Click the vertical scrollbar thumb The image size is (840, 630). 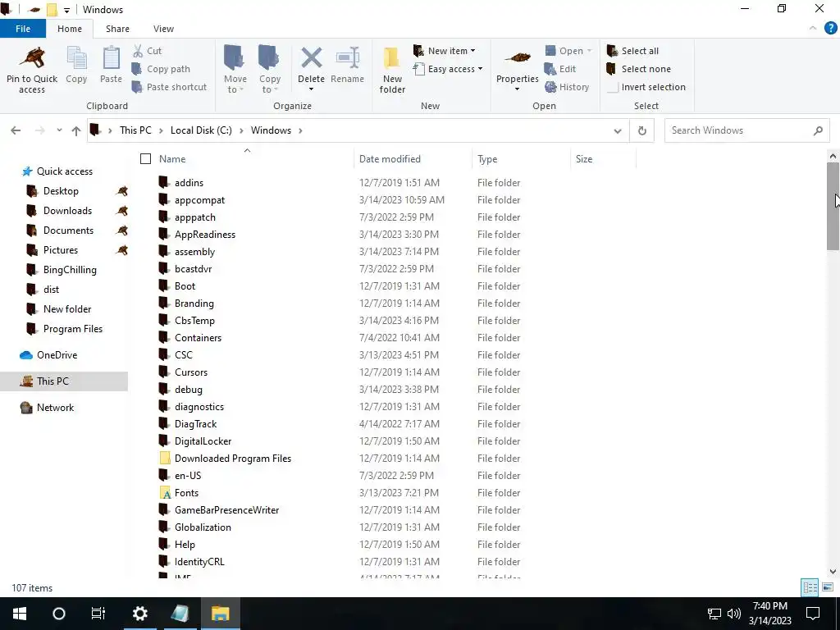[833, 206]
